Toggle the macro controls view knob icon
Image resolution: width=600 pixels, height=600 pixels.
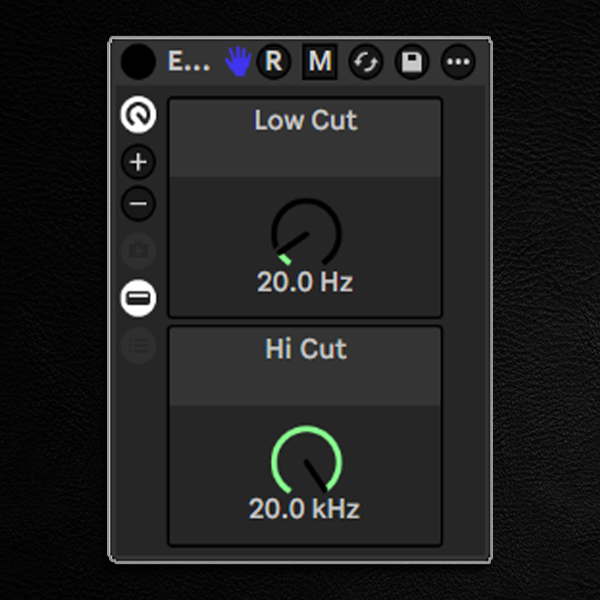[138, 116]
